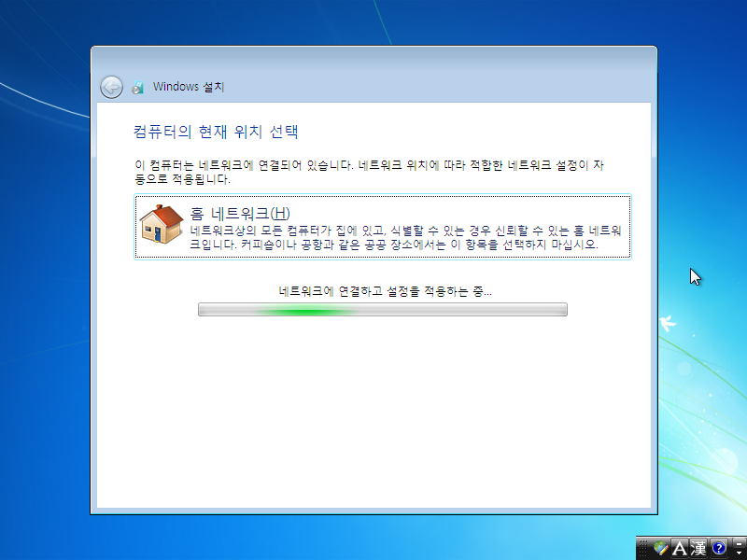Open the language bar options dropdown arrow
Screen dimensions: 747x560
click(739, 553)
